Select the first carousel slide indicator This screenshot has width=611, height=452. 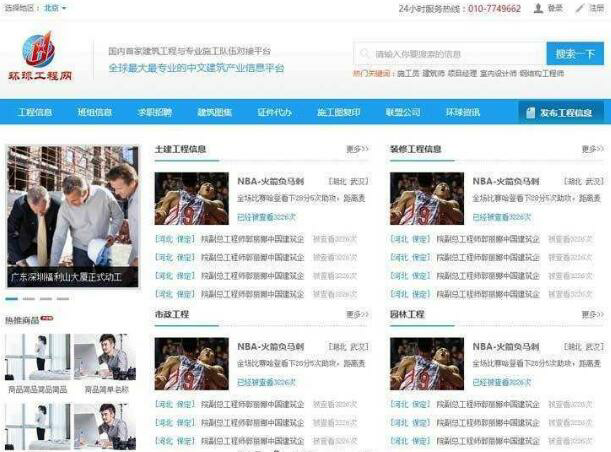click(x=12, y=298)
